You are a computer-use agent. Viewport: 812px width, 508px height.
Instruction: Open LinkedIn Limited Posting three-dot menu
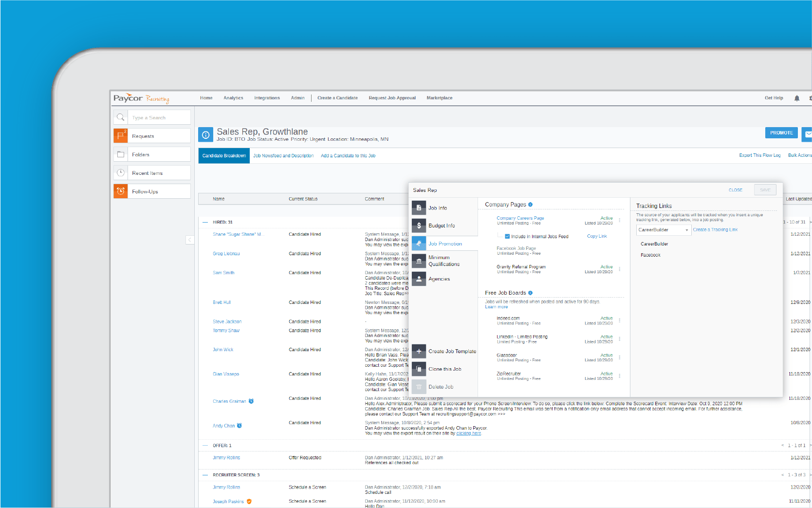click(620, 339)
